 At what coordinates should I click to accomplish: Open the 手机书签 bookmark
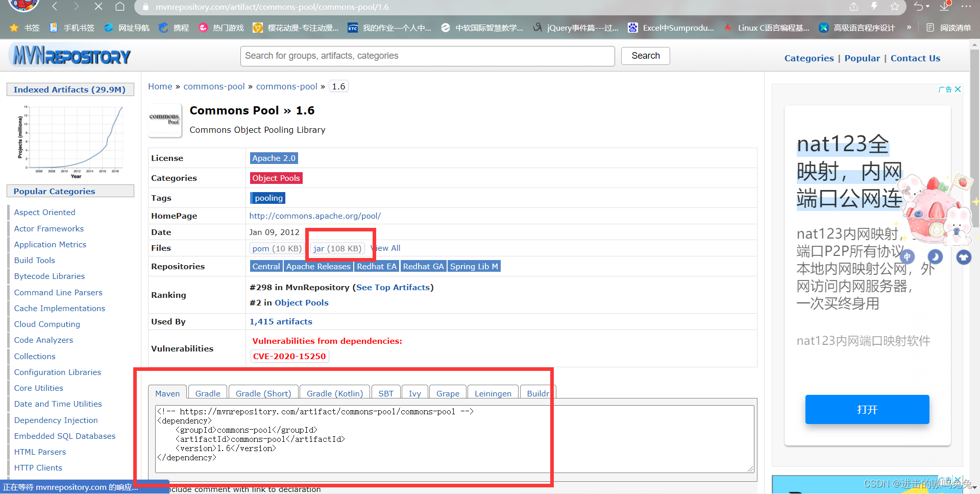72,28
